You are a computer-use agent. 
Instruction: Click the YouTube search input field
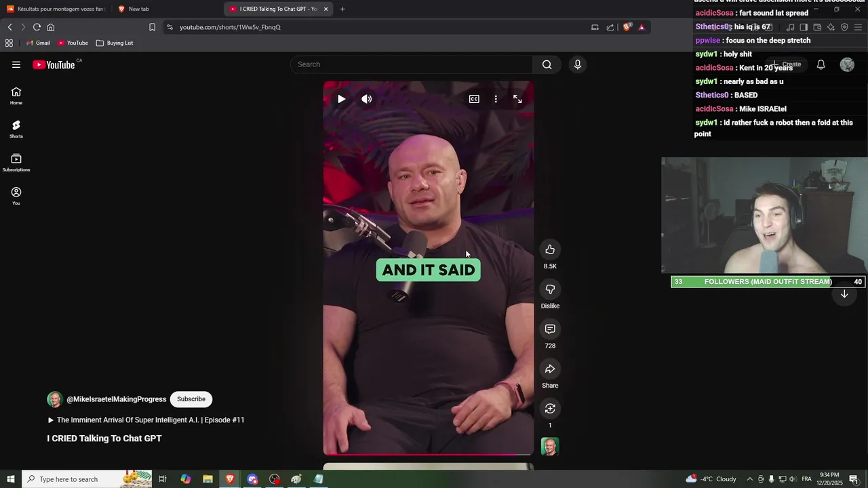(412, 64)
